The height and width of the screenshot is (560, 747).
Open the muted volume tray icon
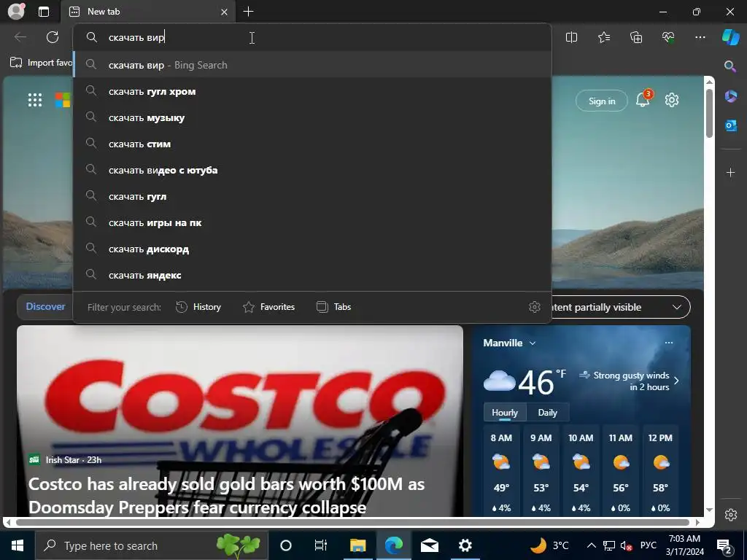pos(627,545)
